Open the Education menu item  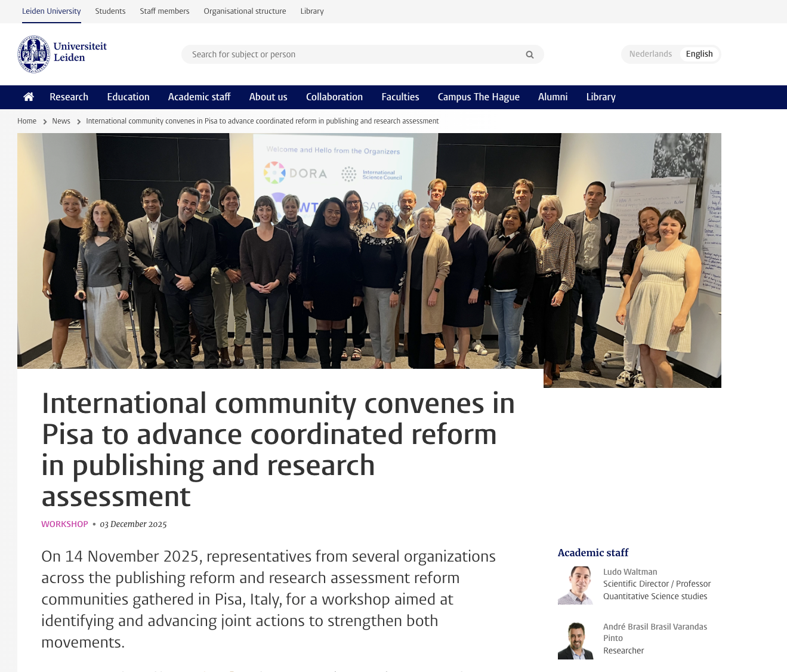128,97
